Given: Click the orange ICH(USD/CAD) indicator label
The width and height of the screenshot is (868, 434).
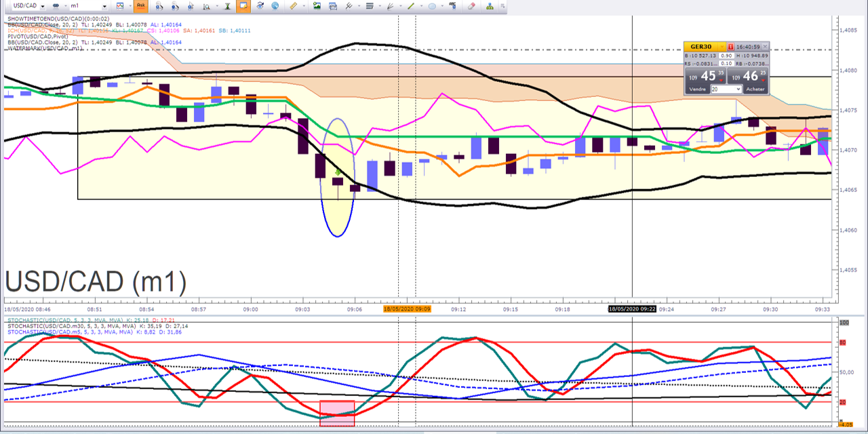Looking at the screenshot, I should point(41,31).
